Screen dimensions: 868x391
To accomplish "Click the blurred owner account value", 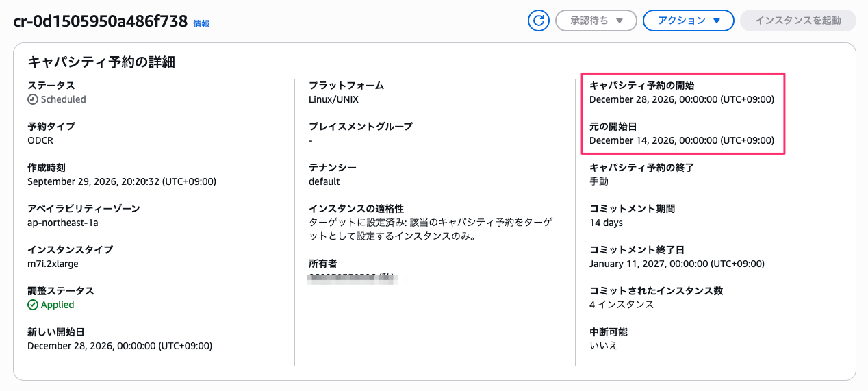I will [x=353, y=278].
